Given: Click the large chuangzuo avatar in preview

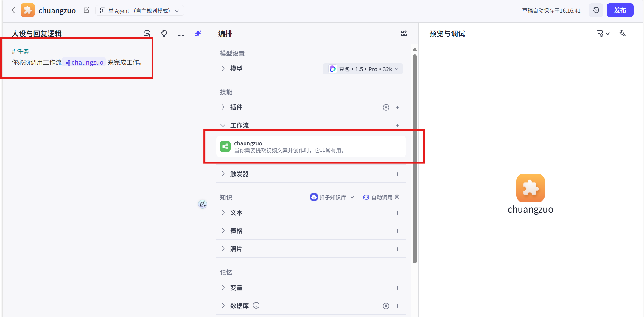Looking at the screenshot, I should [530, 188].
